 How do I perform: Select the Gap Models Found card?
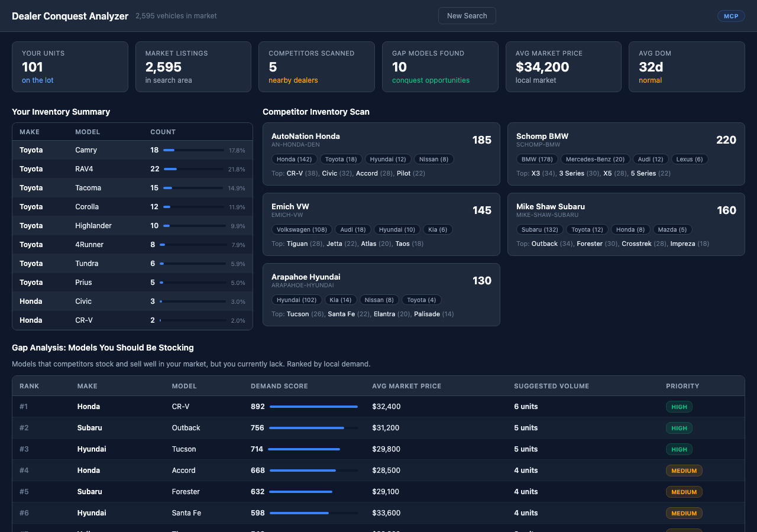pos(440,67)
